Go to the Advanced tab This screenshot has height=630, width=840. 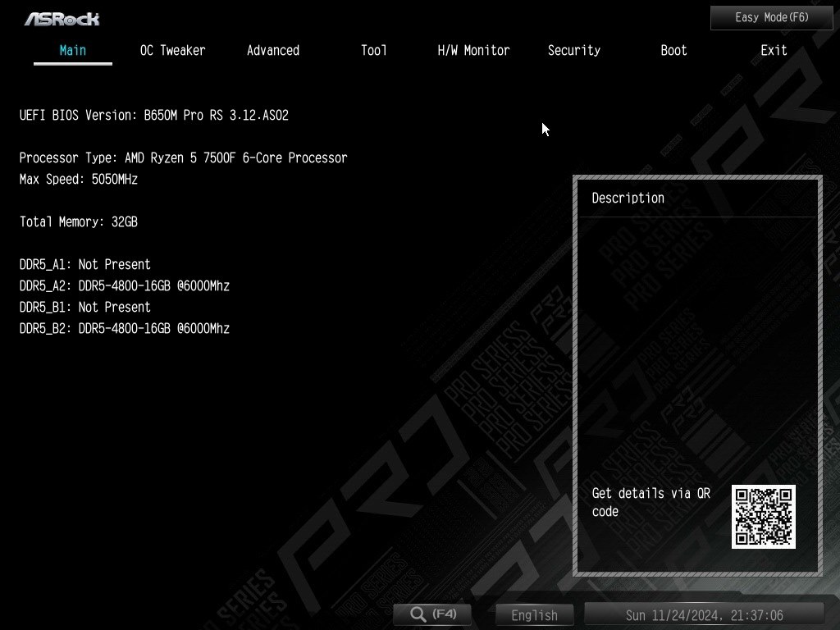tap(273, 51)
